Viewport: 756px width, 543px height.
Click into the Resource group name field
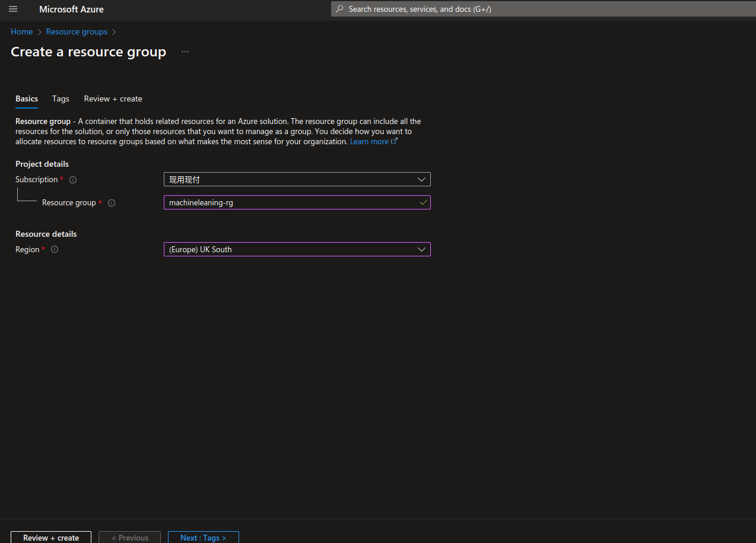(x=297, y=202)
